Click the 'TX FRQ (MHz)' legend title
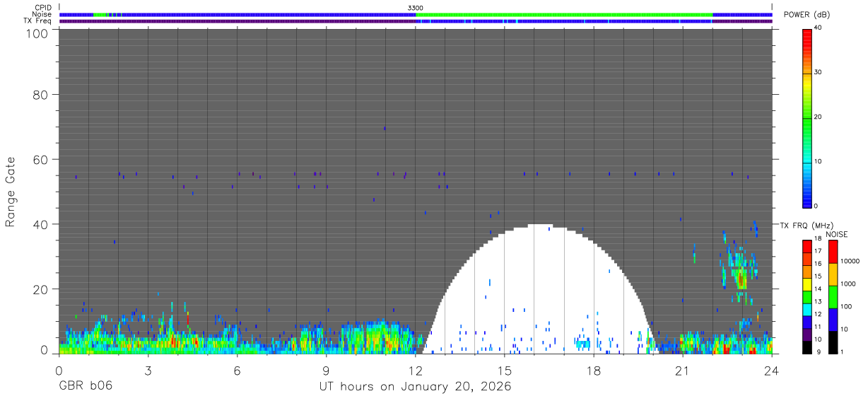Viewport: 868px width, 401px height. click(807, 225)
